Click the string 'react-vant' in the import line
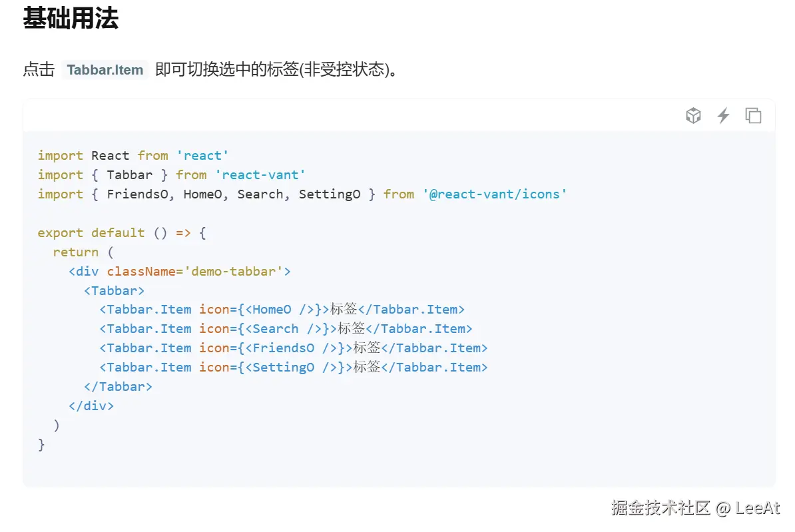 coord(260,174)
